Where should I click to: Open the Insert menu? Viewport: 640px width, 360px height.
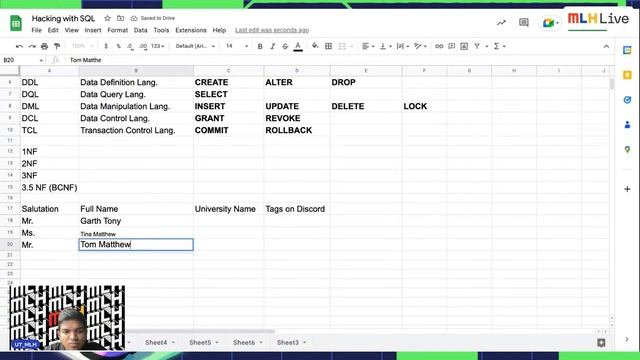(x=93, y=30)
